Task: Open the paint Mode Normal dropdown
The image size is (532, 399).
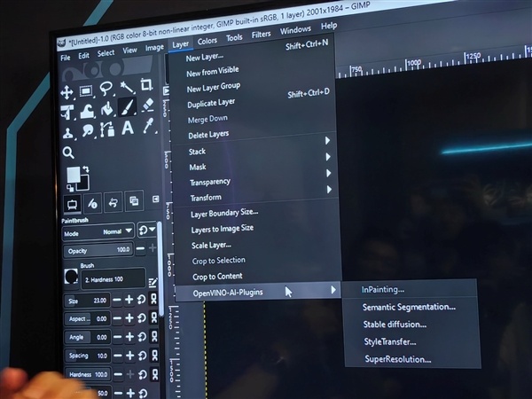Action: (x=116, y=231)
